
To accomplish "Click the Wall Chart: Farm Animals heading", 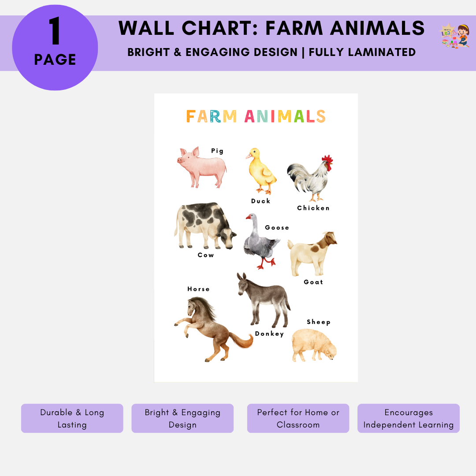I will click(271, 29).
